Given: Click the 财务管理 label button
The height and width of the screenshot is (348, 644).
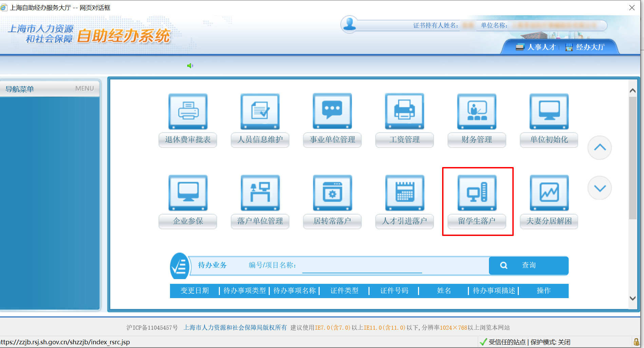Looking at the screenshot, I should click(x=477, y=140).
